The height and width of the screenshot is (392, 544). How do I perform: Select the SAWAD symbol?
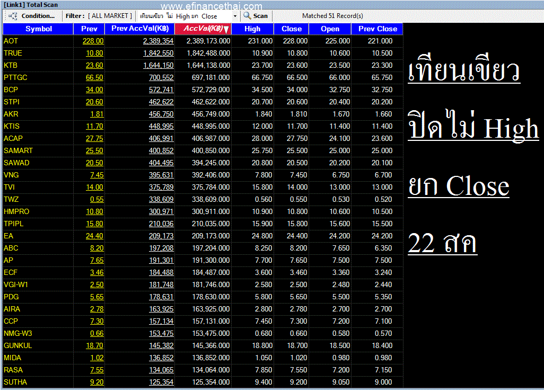(x=16, y=163)
